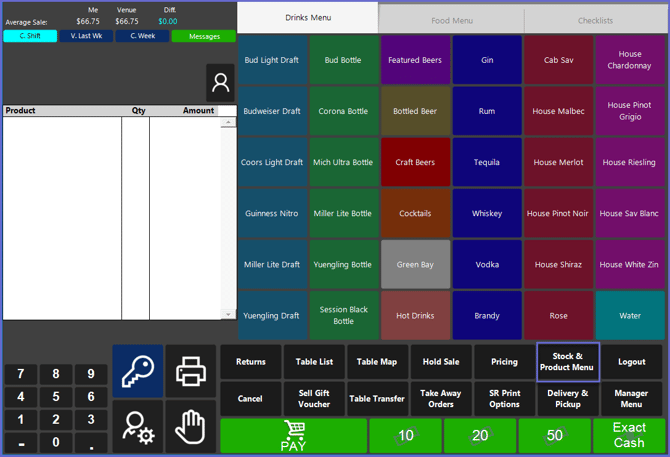670x457 pixels.
Task: Select the teal Water product tile
Action: [630, 316]
